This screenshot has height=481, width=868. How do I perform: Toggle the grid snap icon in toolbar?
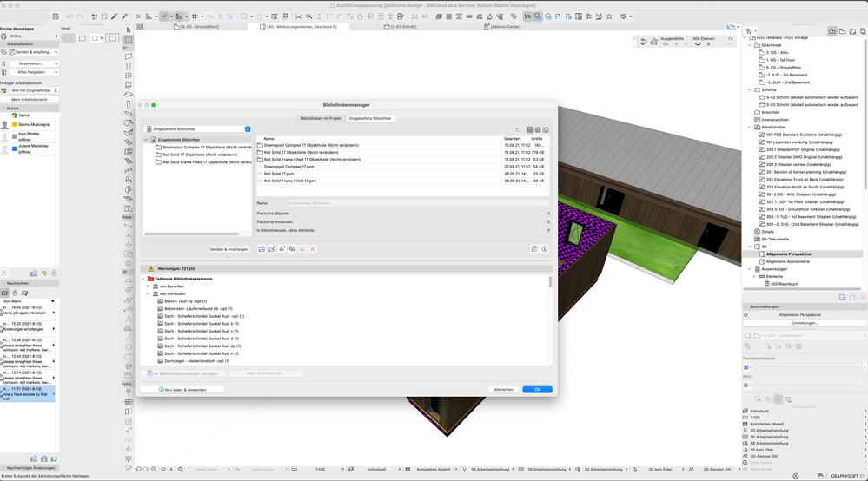tap(195, 16)
